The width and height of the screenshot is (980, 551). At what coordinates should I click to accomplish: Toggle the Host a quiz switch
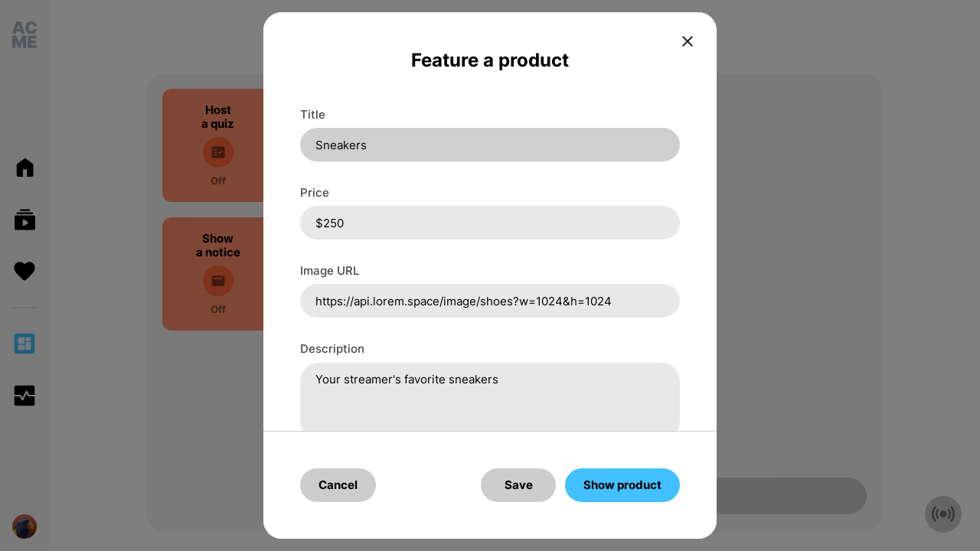tap(218, 152)
